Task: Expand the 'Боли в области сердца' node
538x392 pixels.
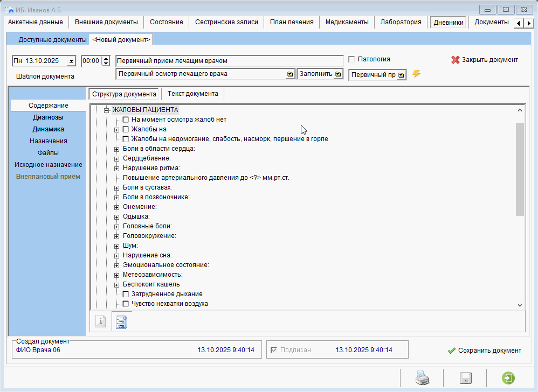Action: (117, 149)
